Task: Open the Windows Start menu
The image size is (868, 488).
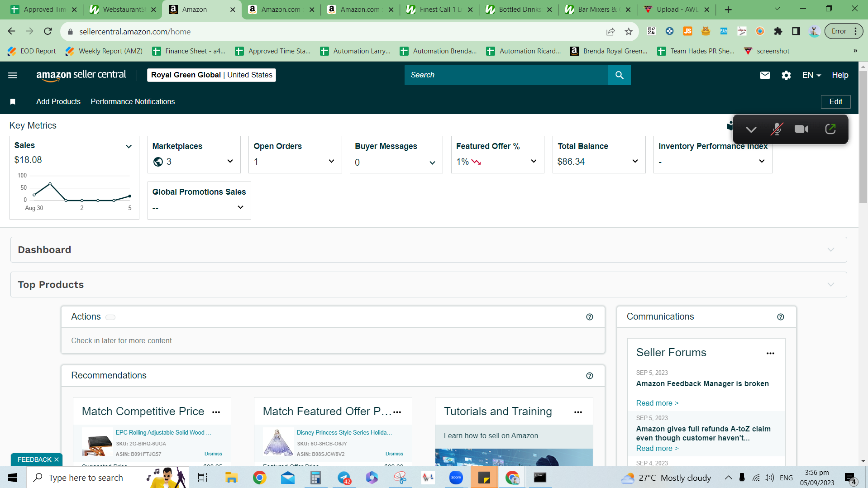Action: 13,478
